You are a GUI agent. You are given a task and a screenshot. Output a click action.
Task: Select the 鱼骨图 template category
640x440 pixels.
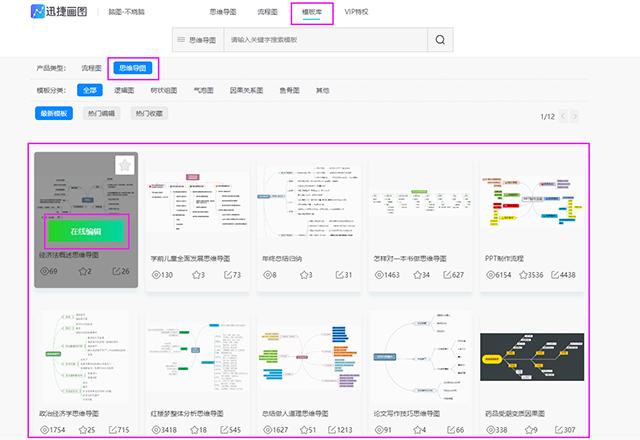[x=289, y=90]
